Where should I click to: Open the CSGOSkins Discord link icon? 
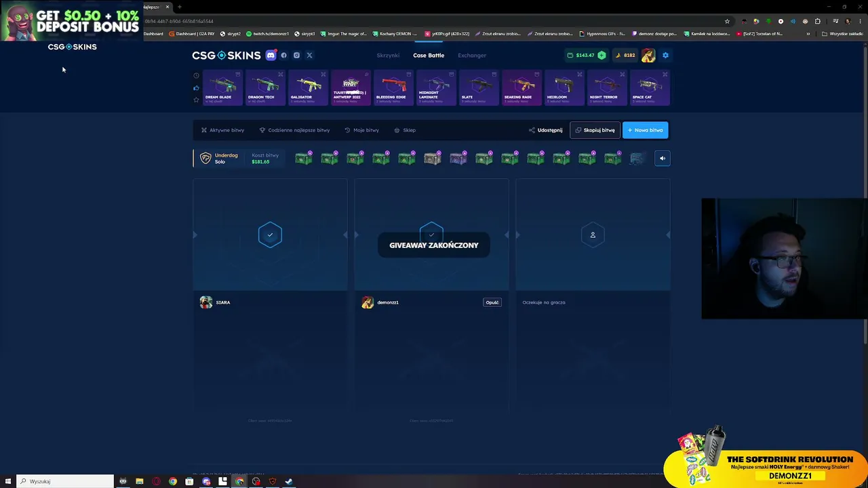pos(271,56)
